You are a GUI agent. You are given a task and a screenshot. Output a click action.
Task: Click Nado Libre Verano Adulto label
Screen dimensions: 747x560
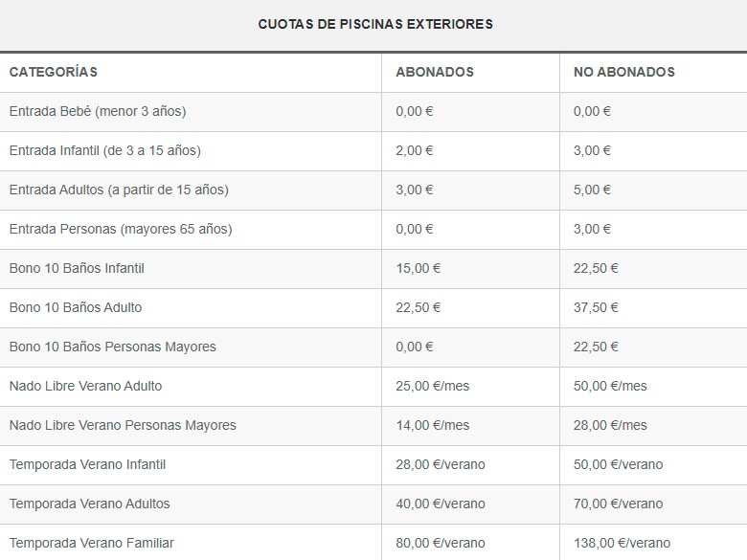(x=86, y=386)
